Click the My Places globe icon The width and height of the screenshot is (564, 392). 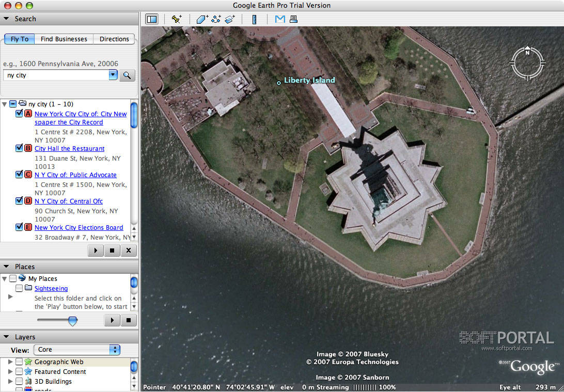pos(22,278)
